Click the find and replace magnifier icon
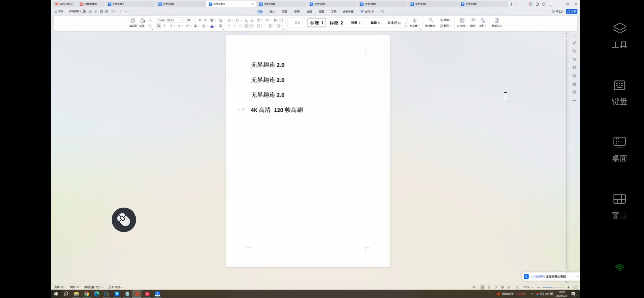This screenshot has width=644, height=298. click(x=431, y=20)
